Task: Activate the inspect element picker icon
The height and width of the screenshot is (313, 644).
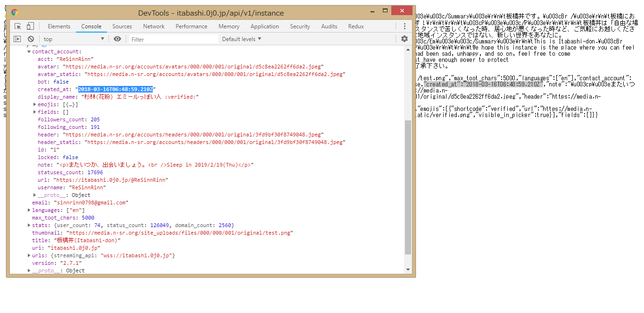Action: (x=17, y=26)
